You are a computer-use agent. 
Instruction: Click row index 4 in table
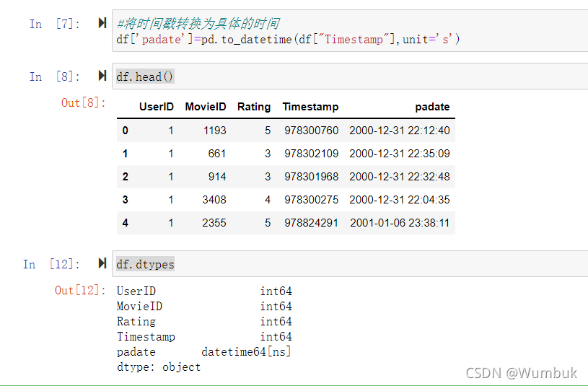click(126, 223)
